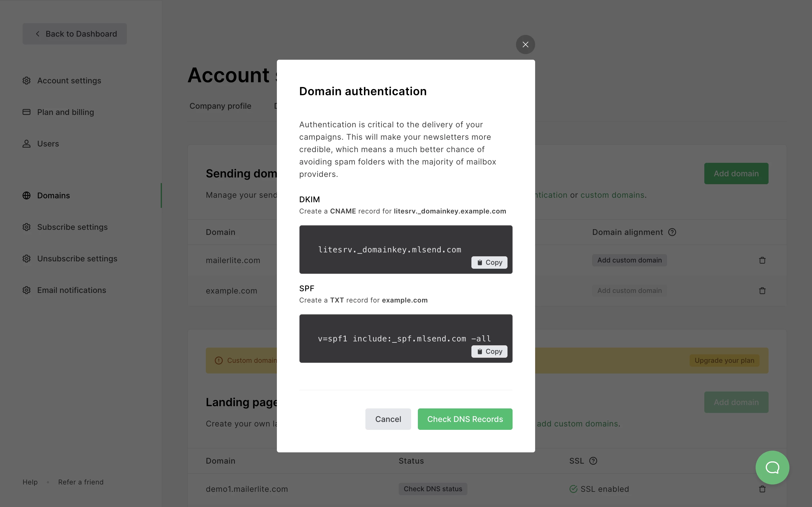Close the Domain authentication dialog with X
812x507 pixels.
pos(525,45)
